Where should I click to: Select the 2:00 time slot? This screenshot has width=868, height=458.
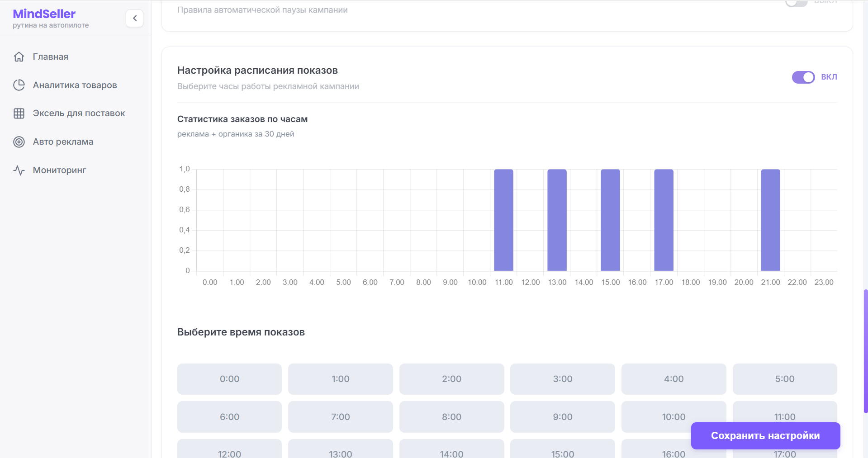point(451,379)
